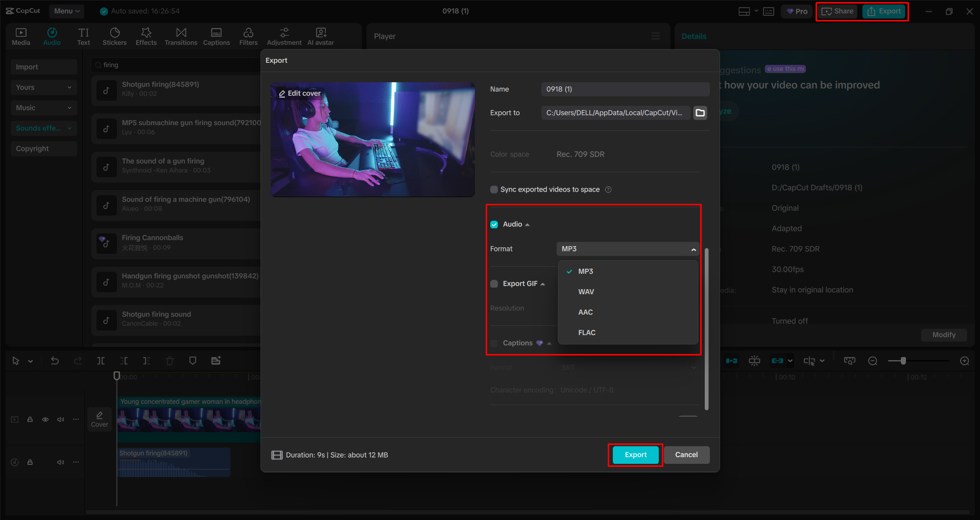This screenshot has height=520, width=980.
Task: Select the Split clip icon
Action: click(101, 360)
